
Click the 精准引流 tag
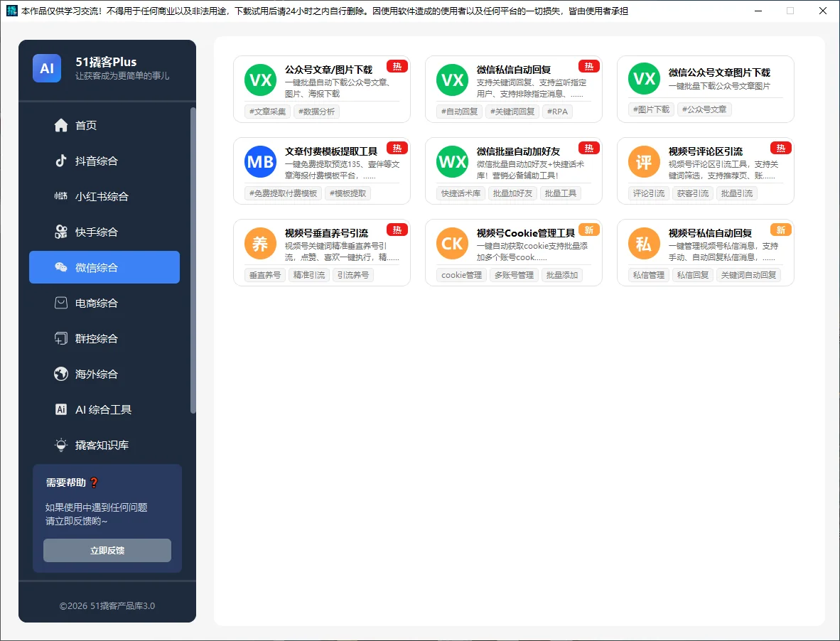coord(309,275)
